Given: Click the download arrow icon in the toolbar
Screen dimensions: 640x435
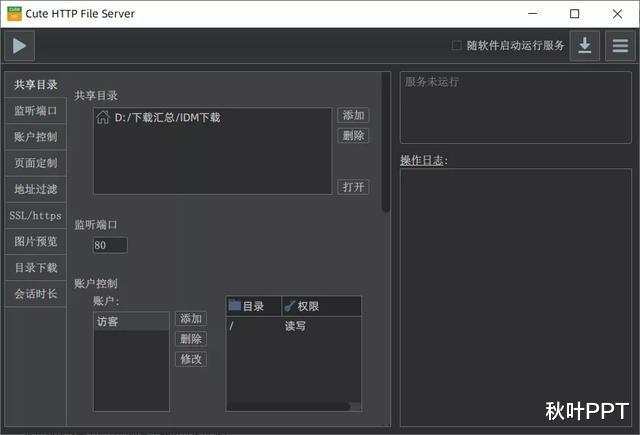Looking at the screenshot, I should 584,46.
